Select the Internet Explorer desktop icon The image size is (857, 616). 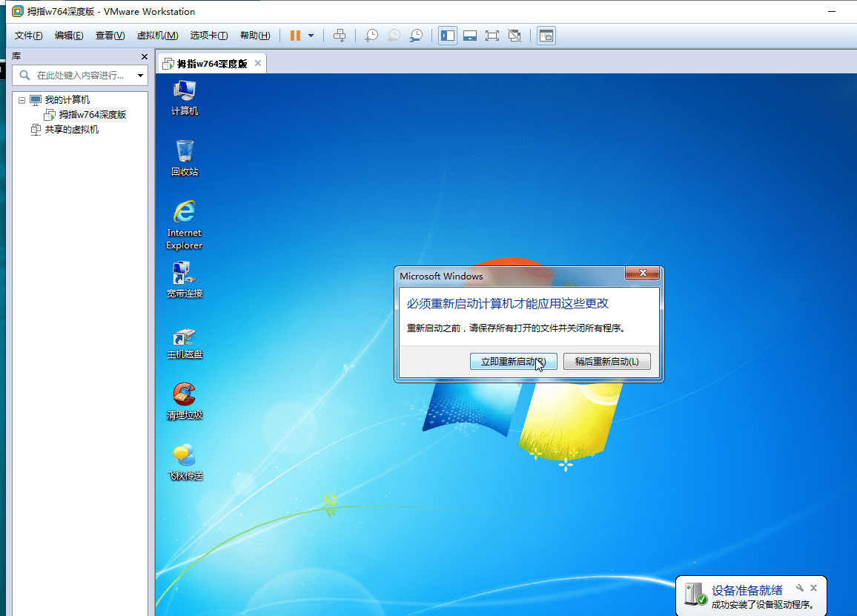pos(184,225)
